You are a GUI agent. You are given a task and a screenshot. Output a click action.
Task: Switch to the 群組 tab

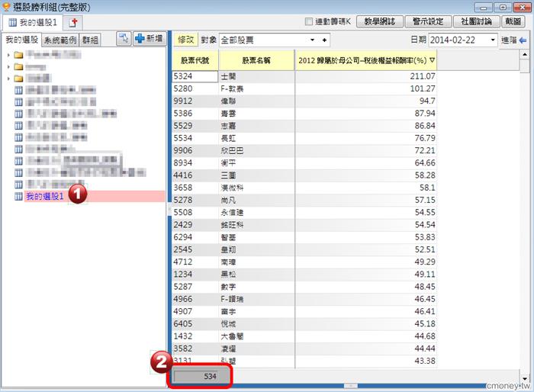90,40
